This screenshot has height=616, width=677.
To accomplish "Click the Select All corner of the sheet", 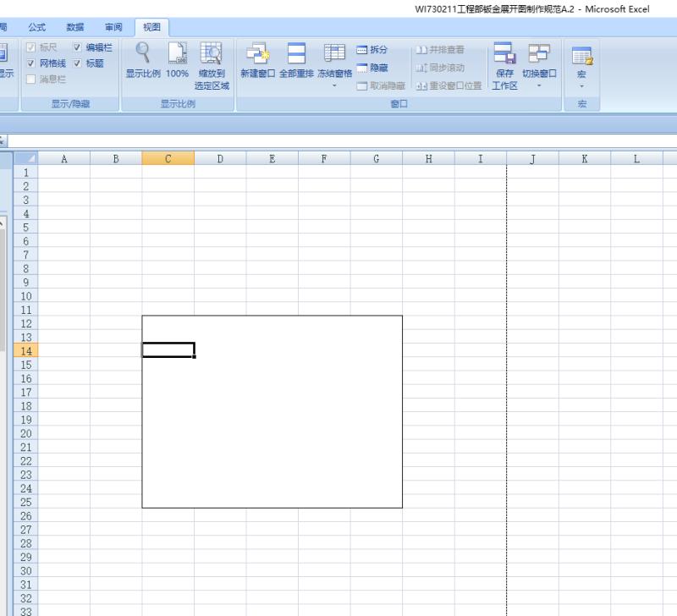I will coord(26,158).
